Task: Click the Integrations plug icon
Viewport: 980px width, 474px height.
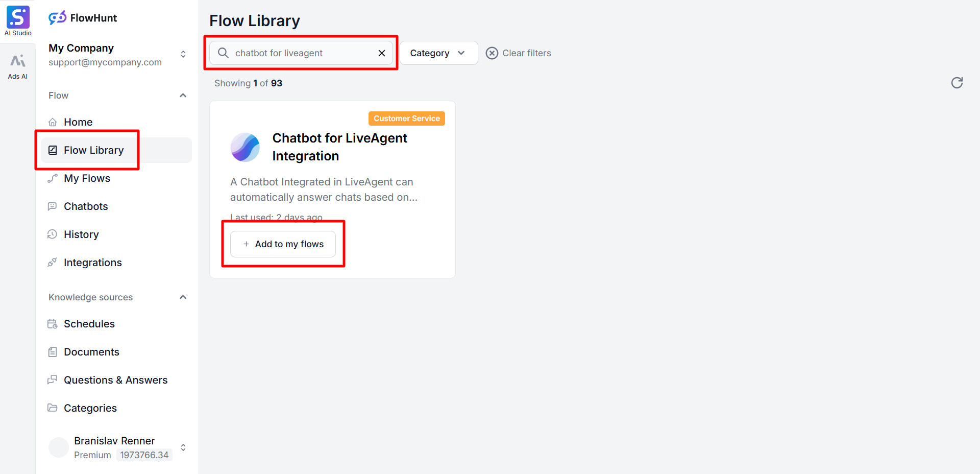Action: pyautogui.click(x=52, y=263)
